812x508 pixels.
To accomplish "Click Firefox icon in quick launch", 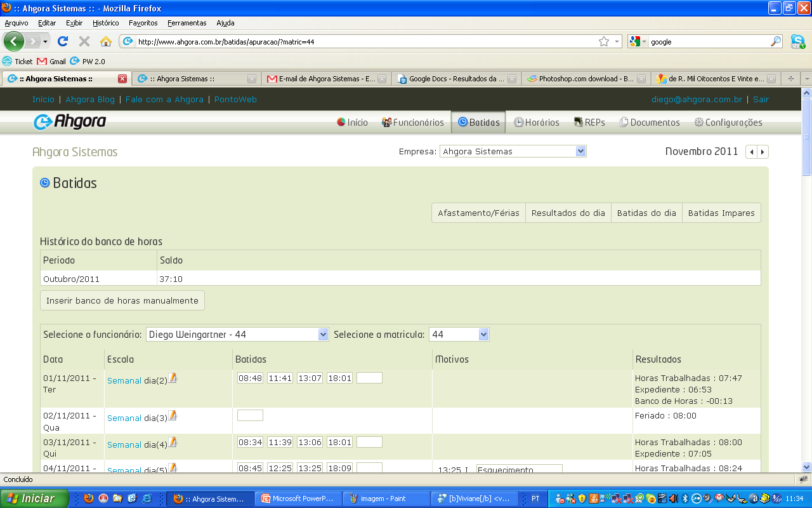I will [x=88, y=498].
